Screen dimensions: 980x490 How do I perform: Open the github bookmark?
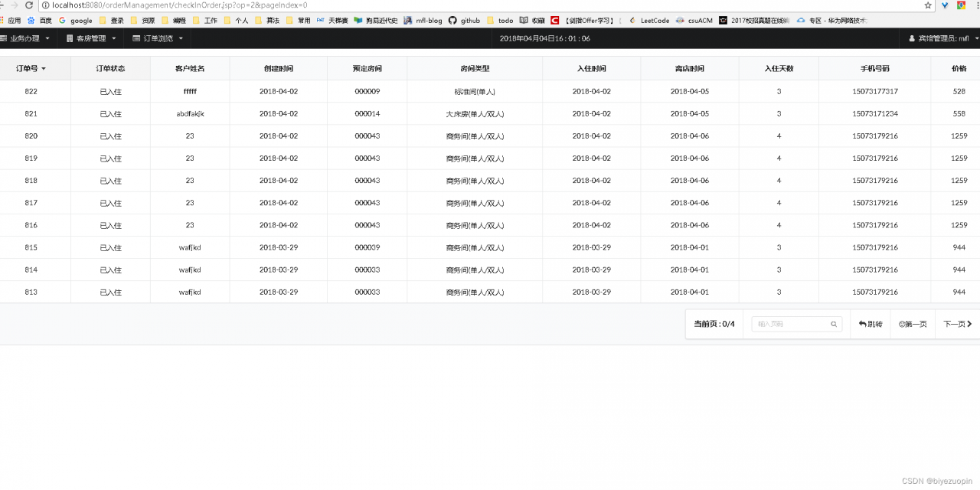465,21
